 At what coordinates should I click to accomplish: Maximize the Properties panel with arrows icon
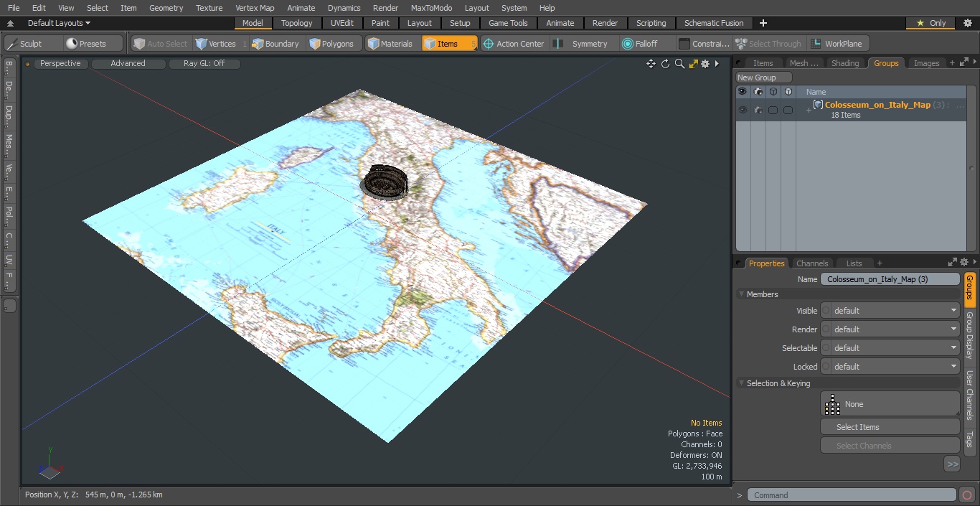coord(953,263)
